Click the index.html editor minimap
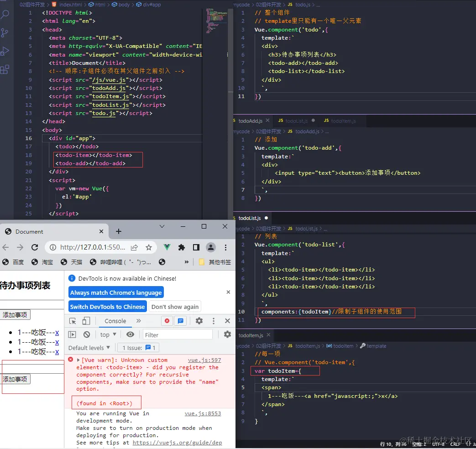The height and width of the screenshot is (449, 476). click(216, 21)
